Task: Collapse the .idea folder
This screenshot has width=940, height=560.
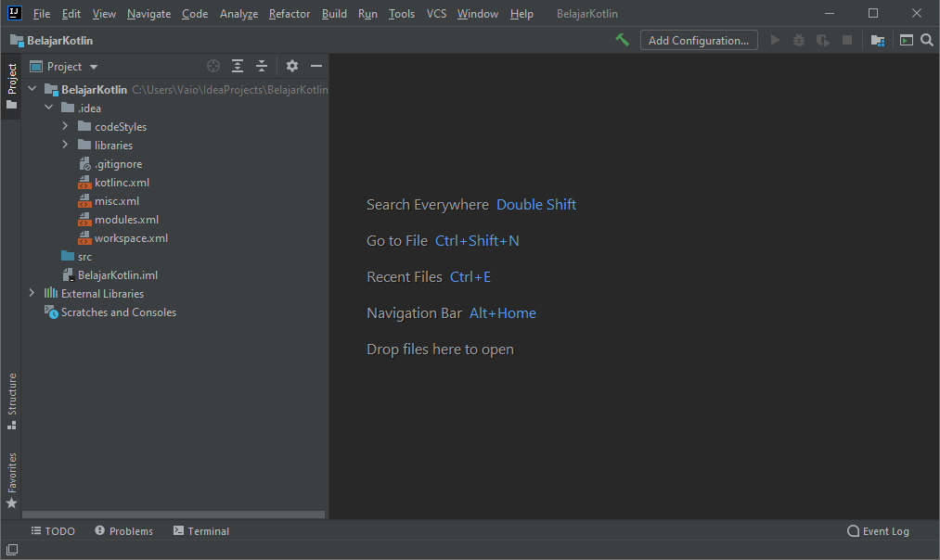Action: pos(49,108)
